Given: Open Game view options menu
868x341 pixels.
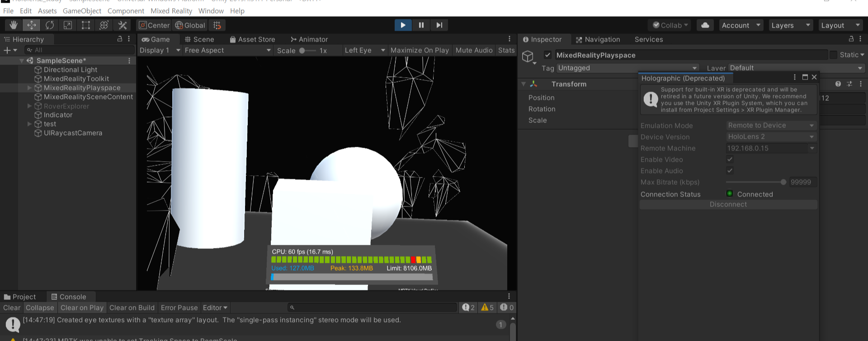Looking at the screenshot, I should click(x=509, y=39).
